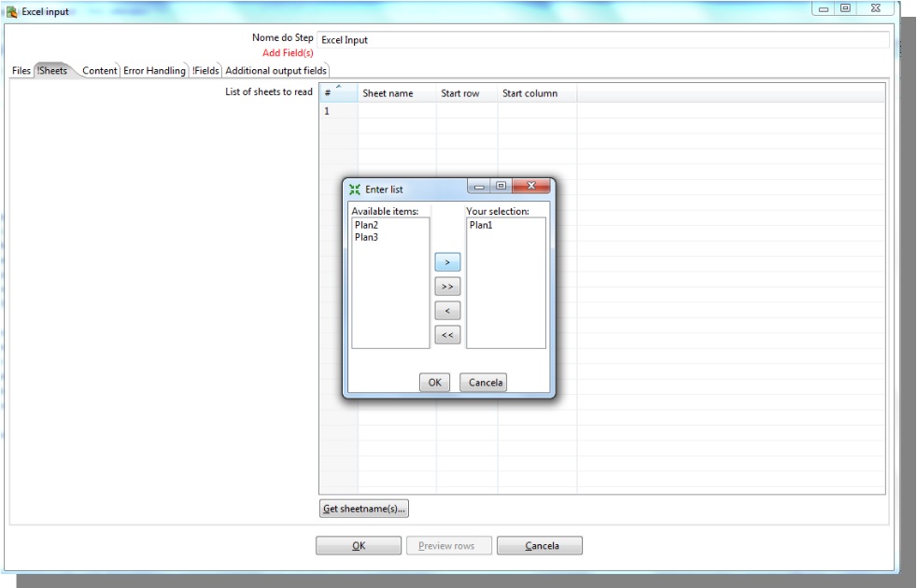Move selected item right with single arrow

447,263
